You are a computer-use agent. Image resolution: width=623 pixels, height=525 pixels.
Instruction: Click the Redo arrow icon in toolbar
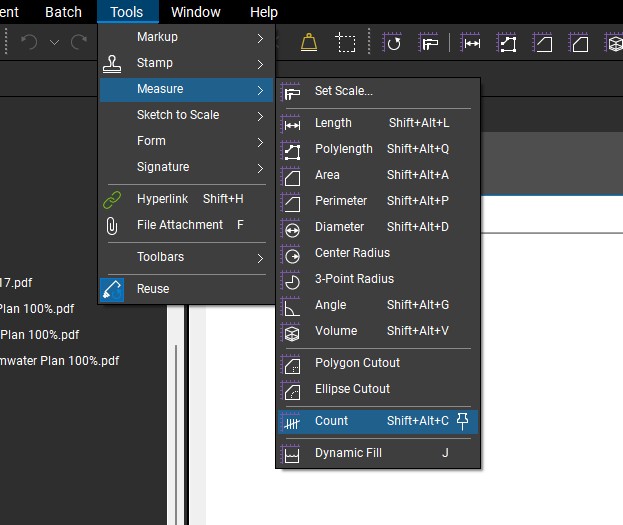[x=79, y=42]
